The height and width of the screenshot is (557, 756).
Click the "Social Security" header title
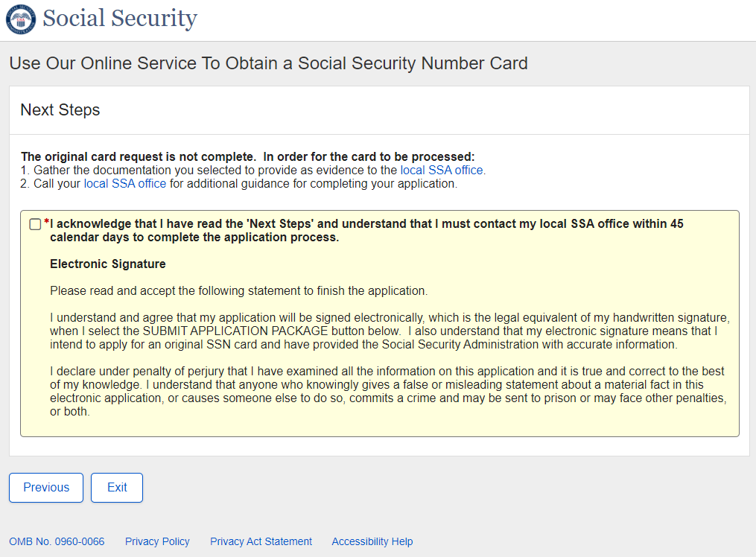(x=120, y=19)
